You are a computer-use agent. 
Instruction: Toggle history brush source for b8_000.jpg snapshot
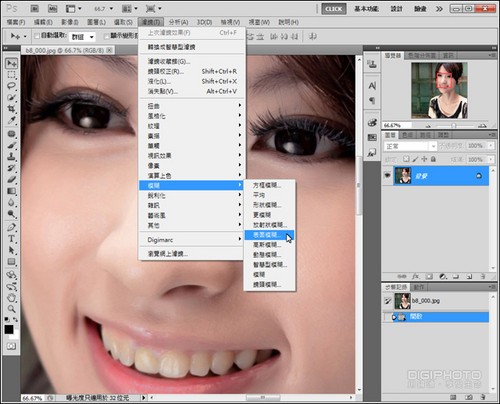pos(388,301)
